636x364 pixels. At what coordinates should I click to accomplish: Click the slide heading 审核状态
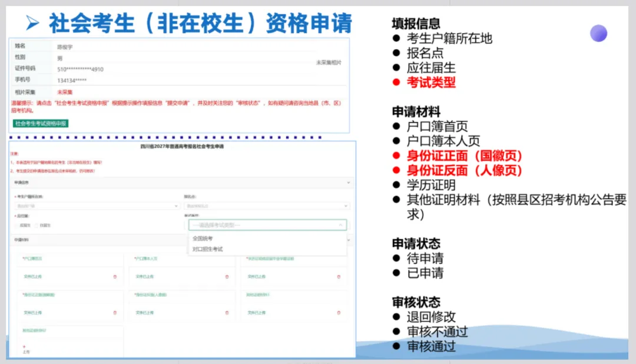coord(416,302)
